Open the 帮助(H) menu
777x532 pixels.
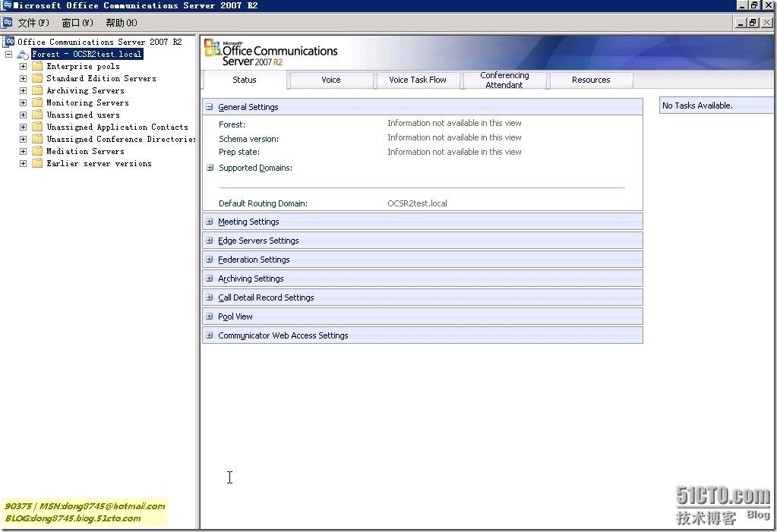[x=122, y=23]
